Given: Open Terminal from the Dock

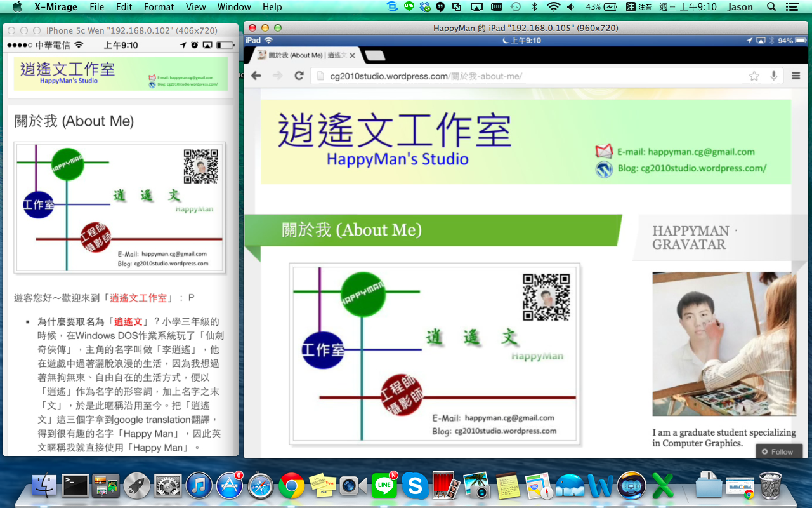Looking at the screenshot, I should (75, 486).
